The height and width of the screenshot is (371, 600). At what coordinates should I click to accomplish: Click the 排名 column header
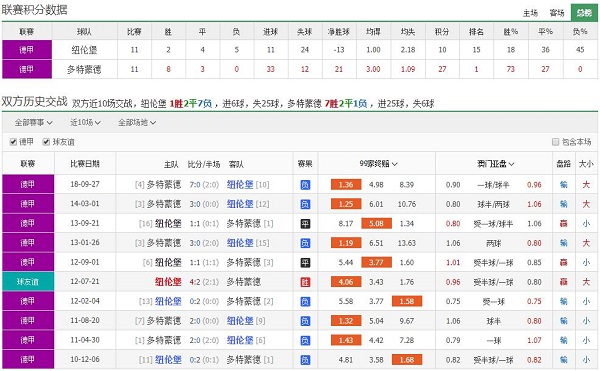pos(476,32)
